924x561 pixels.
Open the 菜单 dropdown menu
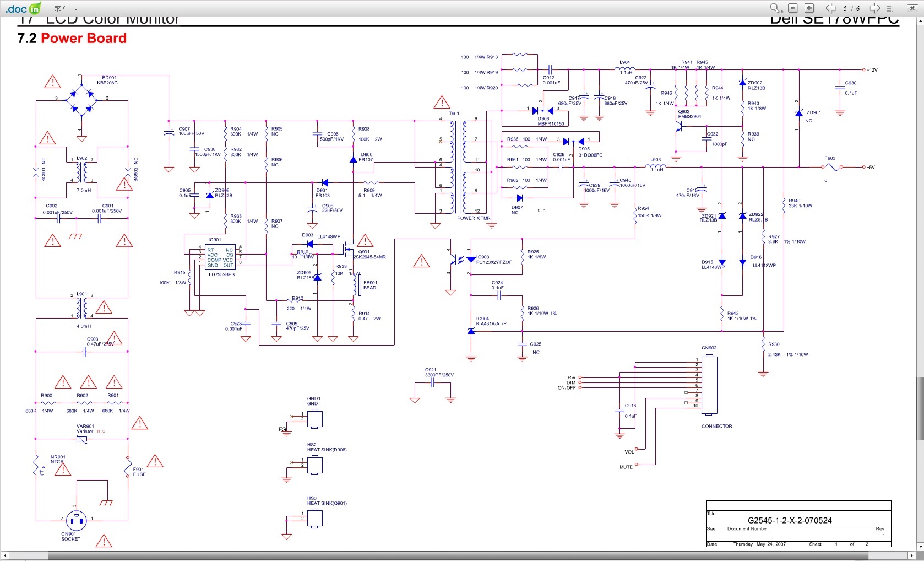coord(66,9)
